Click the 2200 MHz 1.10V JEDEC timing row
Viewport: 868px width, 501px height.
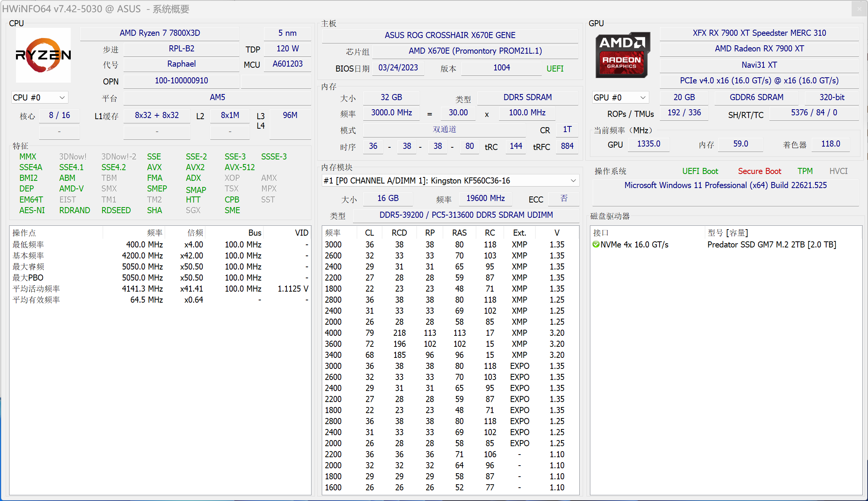click(450, 455)
